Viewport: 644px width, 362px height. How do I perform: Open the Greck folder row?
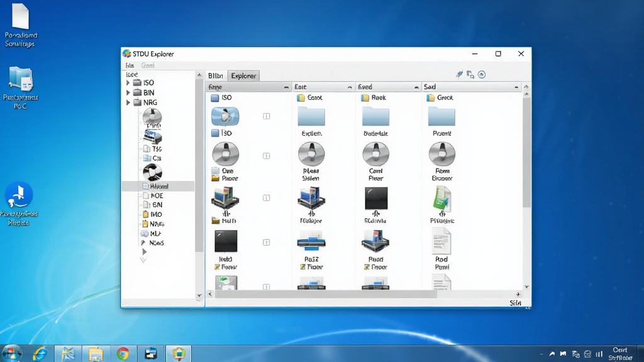(440, 97)
